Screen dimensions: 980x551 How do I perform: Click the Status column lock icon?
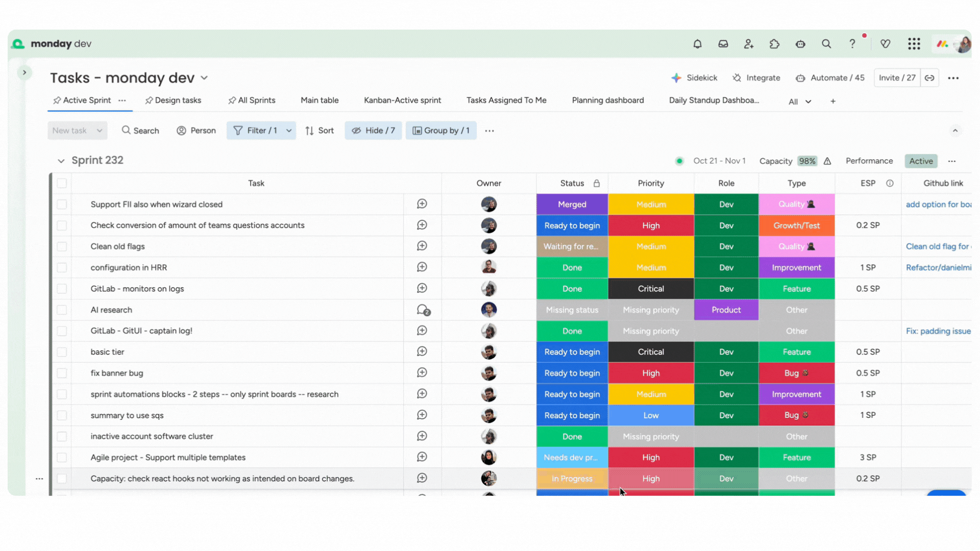coord(596,183)
